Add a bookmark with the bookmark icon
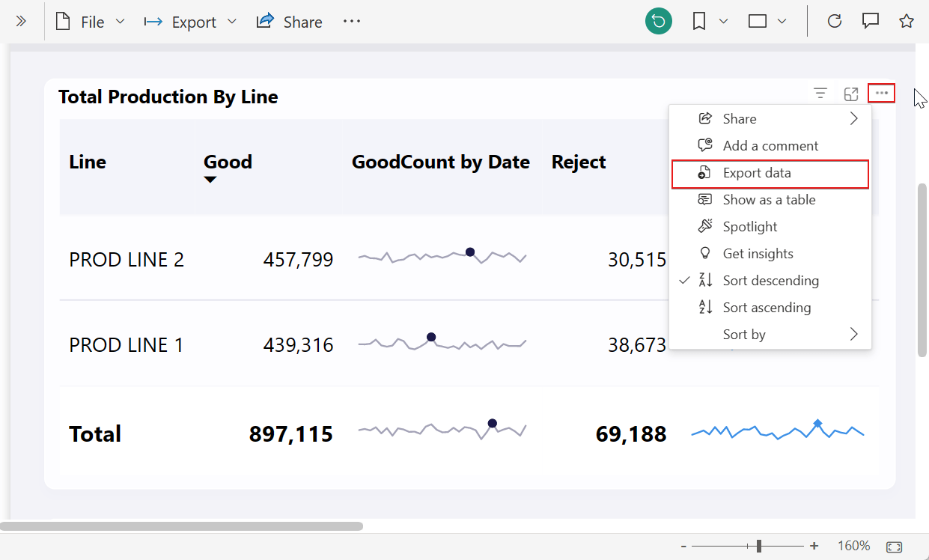The image size is (929, 560). [698, 21]
